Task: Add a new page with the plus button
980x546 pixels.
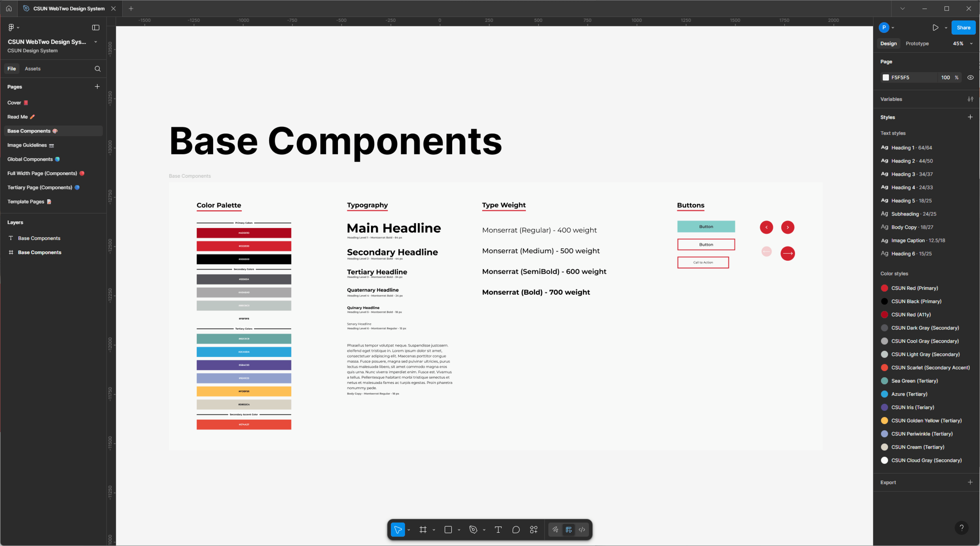Action: point(97,86)
